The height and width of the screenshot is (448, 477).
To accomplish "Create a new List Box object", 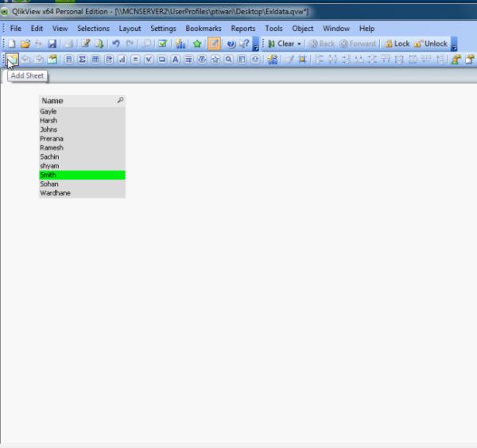I will [69, 60].
